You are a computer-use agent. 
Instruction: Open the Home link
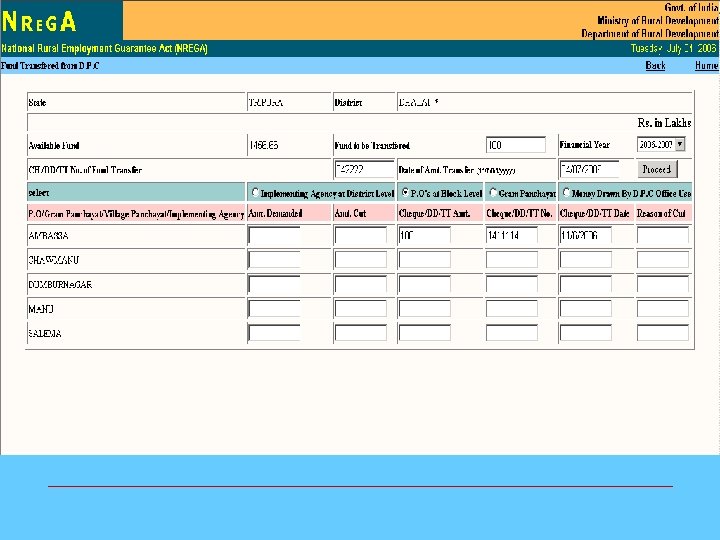(706, 66)
